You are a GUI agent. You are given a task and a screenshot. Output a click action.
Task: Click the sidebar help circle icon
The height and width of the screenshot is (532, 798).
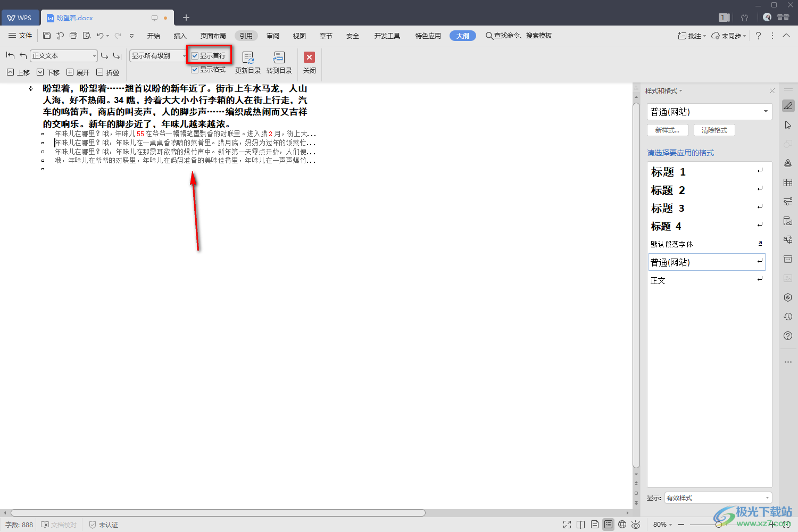click(x=788, y=336)
